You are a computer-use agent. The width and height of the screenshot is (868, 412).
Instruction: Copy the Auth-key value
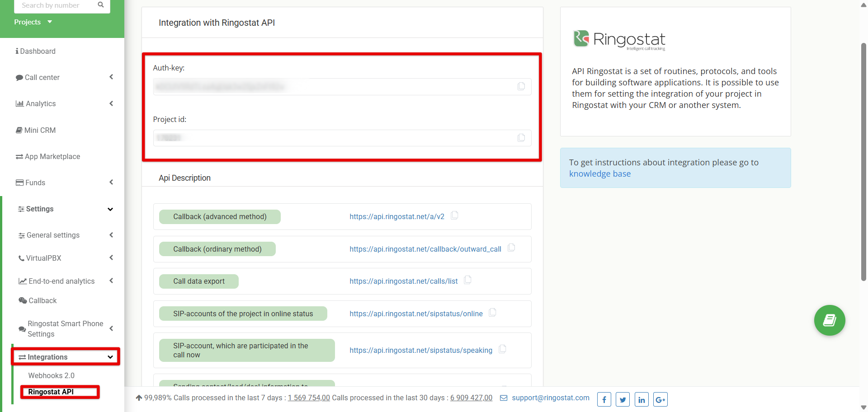(x=521, y=86)
